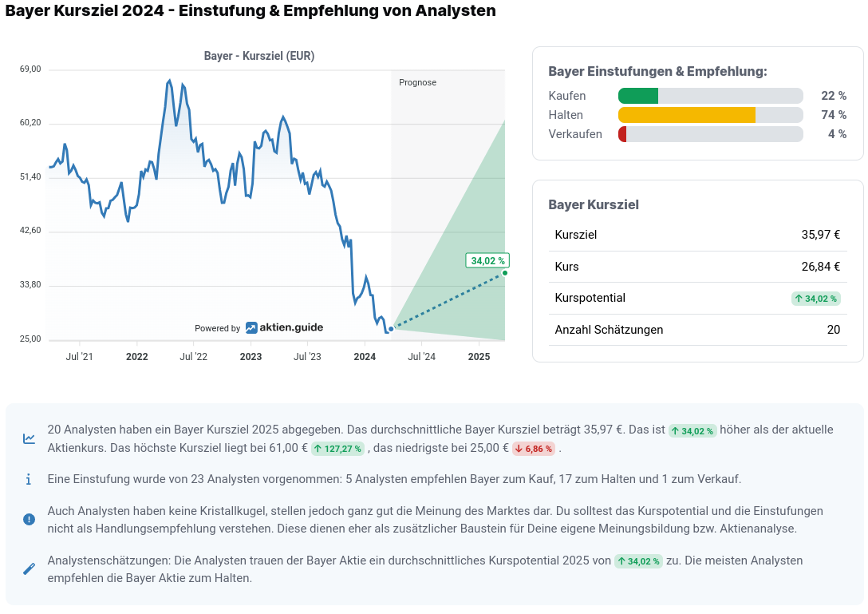Viewport: 868px width, 614px height.
Task: Click the Bayer Kursziel 2024 page heading
Action: pyautogui.click(x=251, y=11)
